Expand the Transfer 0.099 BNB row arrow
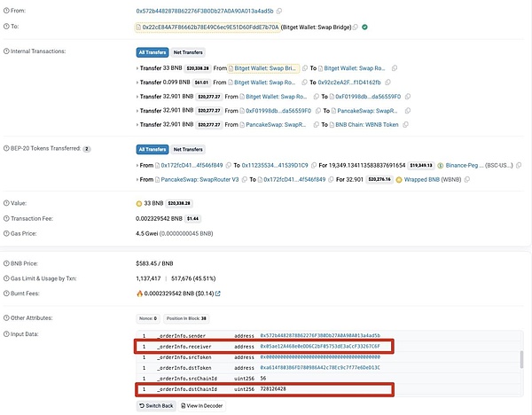 coord(137,82)
